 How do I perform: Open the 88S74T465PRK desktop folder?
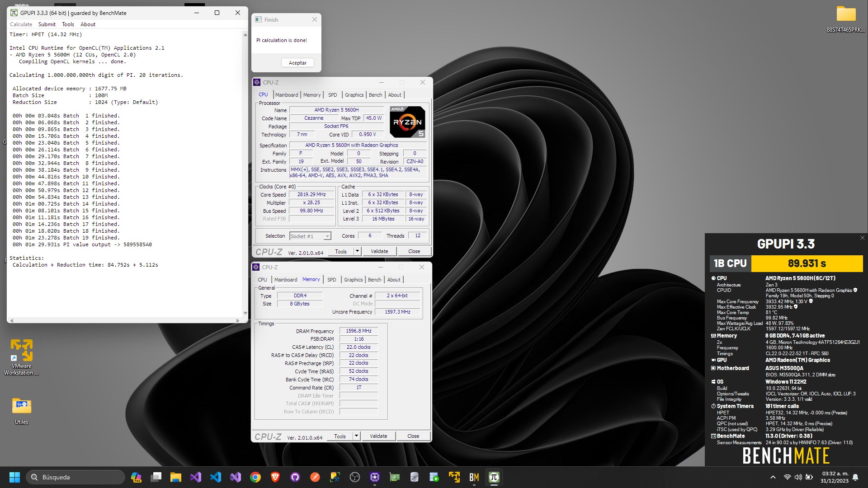point(846,19)
